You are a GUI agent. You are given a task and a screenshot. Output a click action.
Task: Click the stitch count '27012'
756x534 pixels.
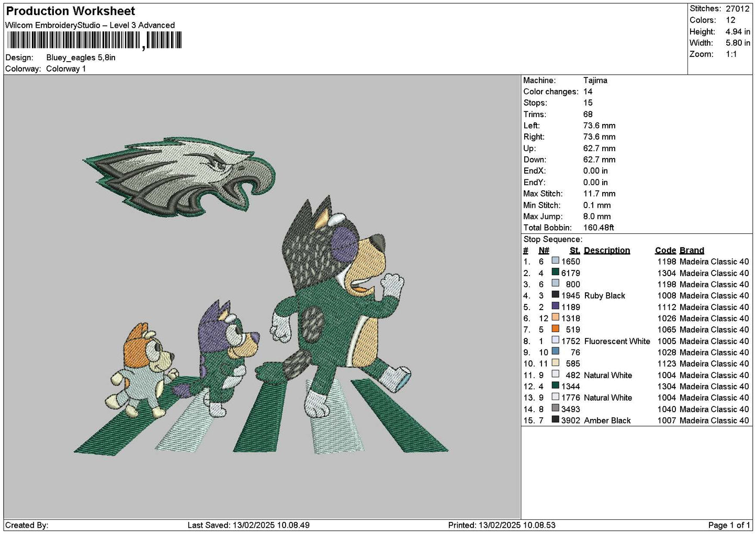(738, 9)
